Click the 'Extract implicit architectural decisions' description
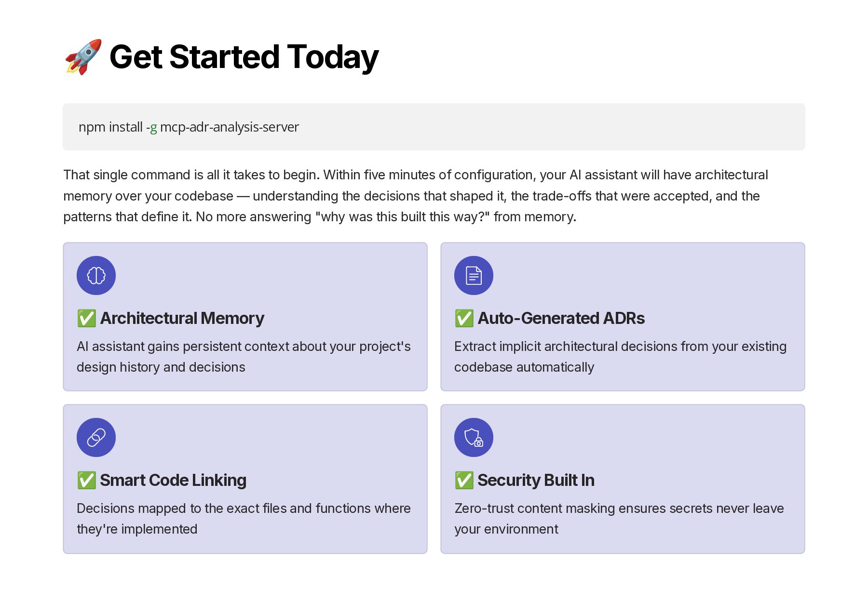The image size is (868, 590). tap(621, 357)
